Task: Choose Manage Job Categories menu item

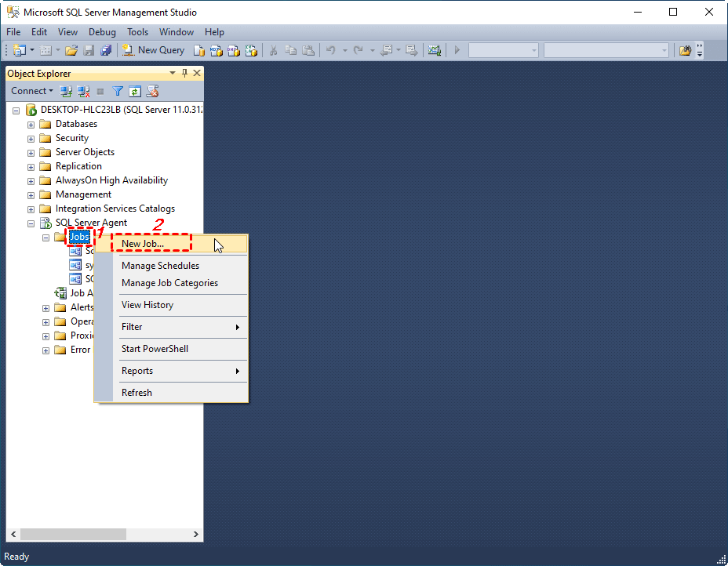Action: point(171,283)
